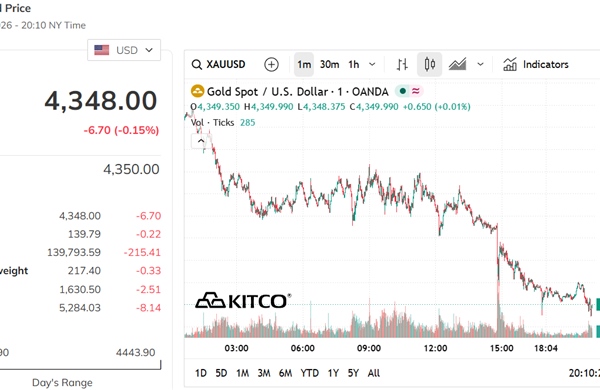Select the candlestick chart style icon

point(429,65)
